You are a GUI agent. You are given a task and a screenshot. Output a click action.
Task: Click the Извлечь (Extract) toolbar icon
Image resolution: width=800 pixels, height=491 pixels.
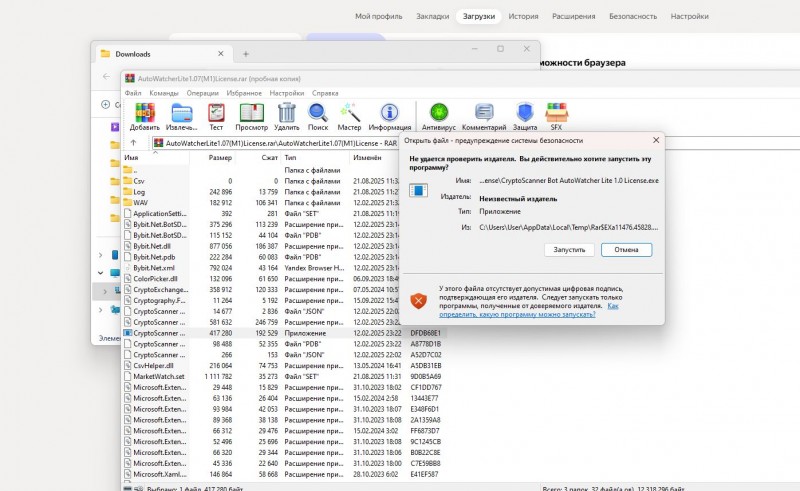181,115
